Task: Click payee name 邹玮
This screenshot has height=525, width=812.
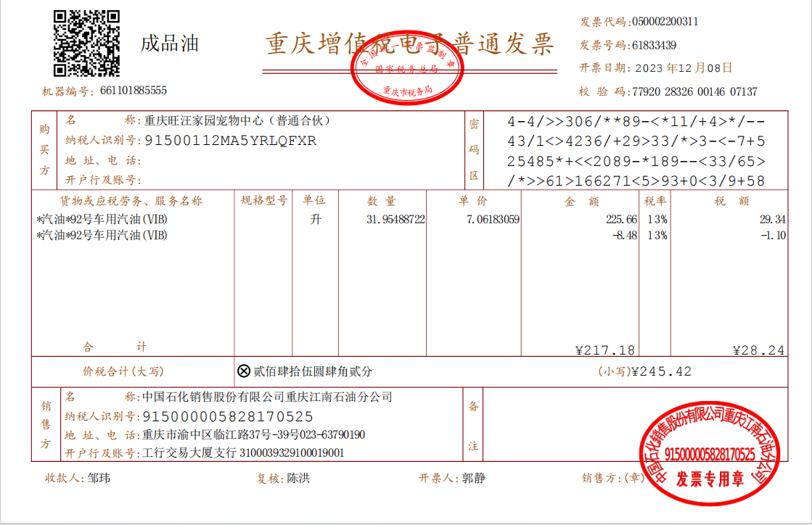Action: 99,478
